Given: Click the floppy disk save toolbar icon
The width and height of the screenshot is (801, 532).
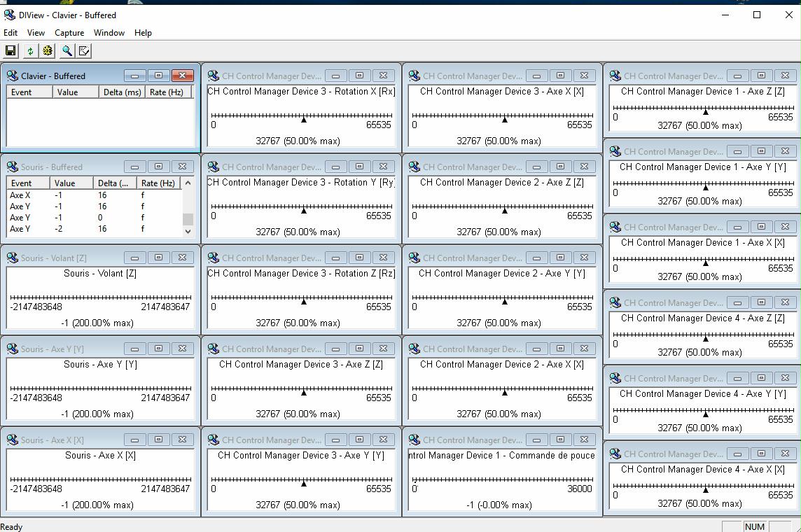Looking at the screenshot, I should pos(11,50).
